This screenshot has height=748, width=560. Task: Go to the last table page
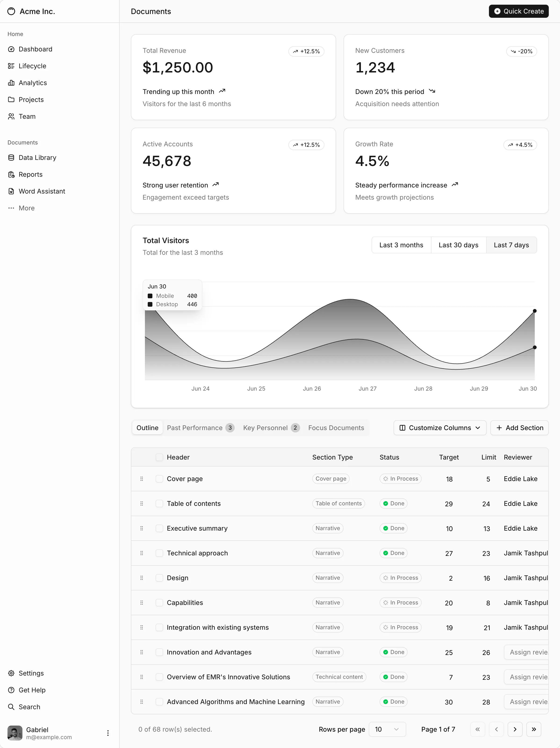coord(534,729)
